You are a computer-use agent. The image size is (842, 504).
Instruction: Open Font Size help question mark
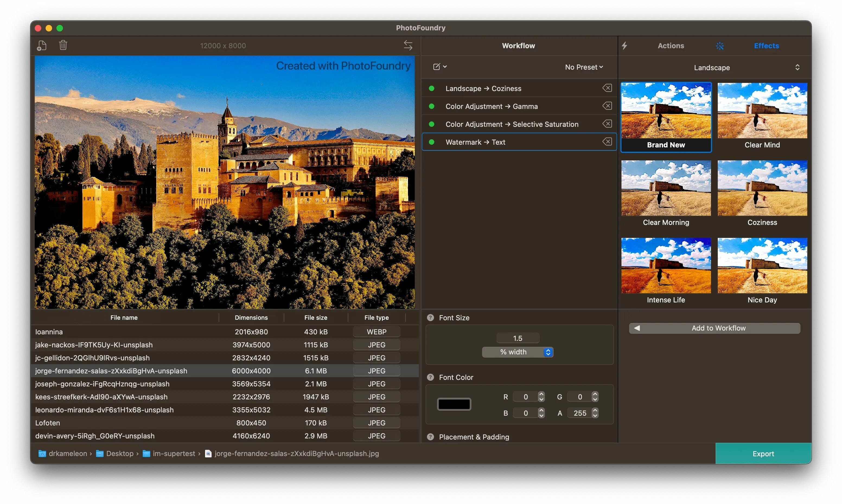pos(430,318)
